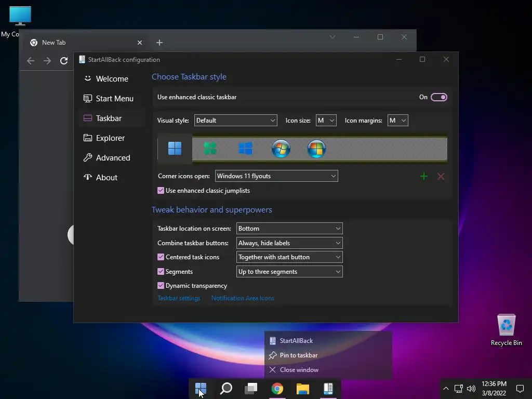532x399 pixels.
Task: Open the Icon size dropdown
Action: click(326, 121)
